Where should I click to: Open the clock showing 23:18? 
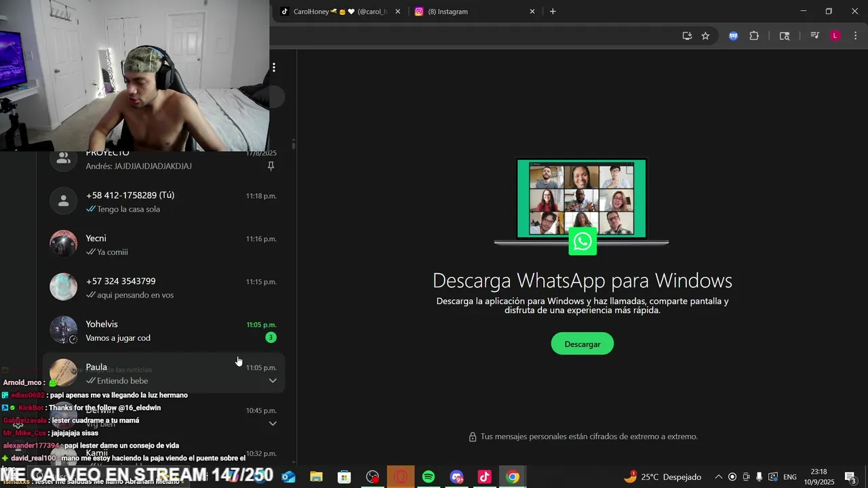(x=818, y=476)
